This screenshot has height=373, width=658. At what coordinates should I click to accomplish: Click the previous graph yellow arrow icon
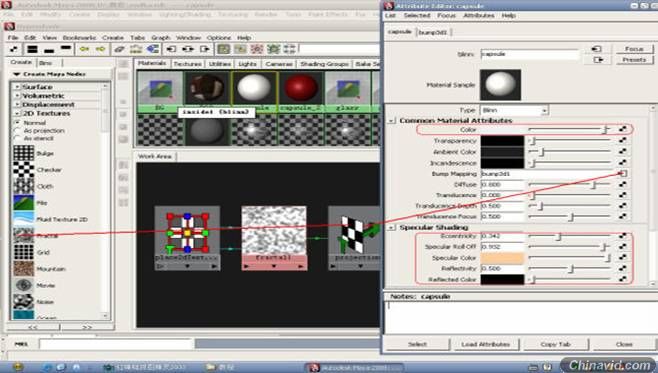(x=84, y=49)
